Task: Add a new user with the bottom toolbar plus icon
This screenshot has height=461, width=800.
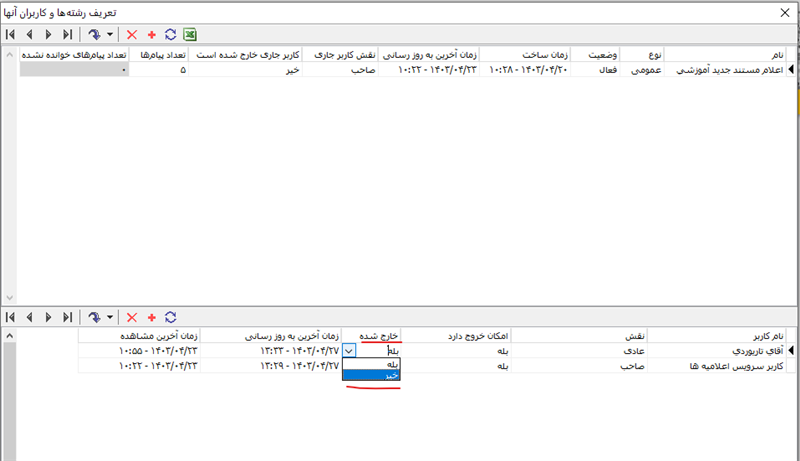Action: [x=151, y=316]
